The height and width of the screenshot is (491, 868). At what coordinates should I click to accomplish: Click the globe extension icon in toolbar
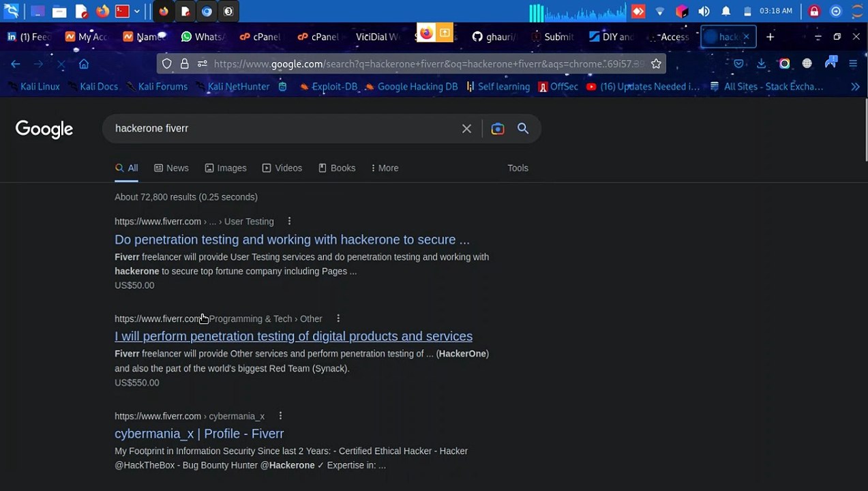point(807,64)
